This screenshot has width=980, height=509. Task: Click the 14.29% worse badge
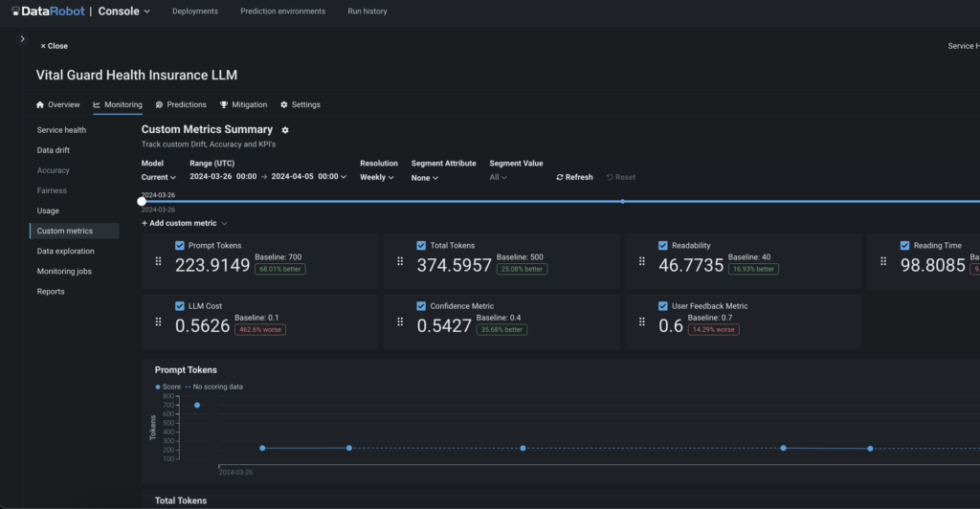tap(714, 330)
